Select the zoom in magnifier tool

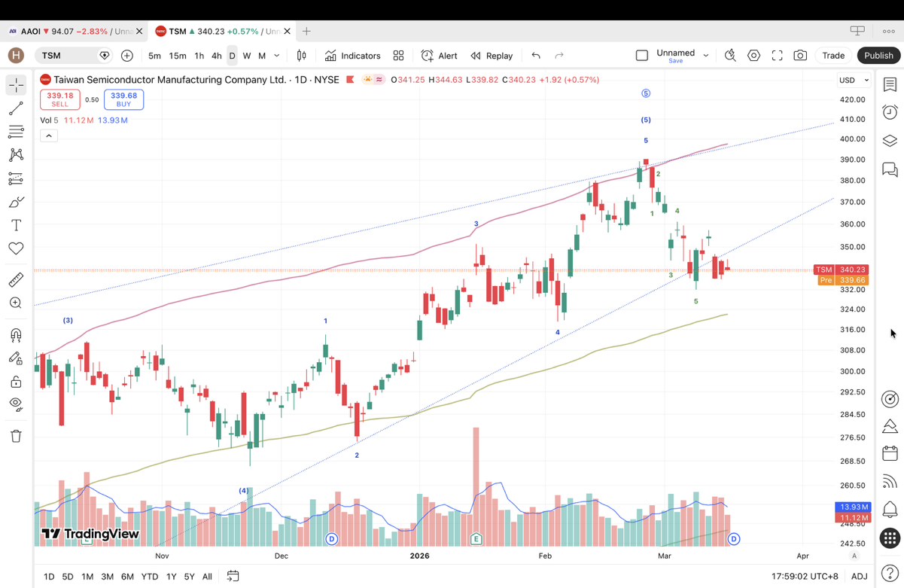coord(16,303)
